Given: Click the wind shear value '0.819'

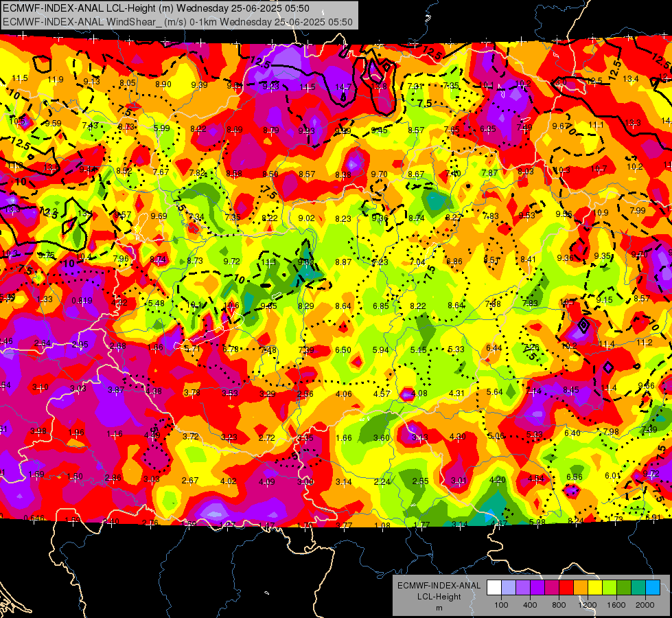Looking at the screenshot, I should coord(82,300).
